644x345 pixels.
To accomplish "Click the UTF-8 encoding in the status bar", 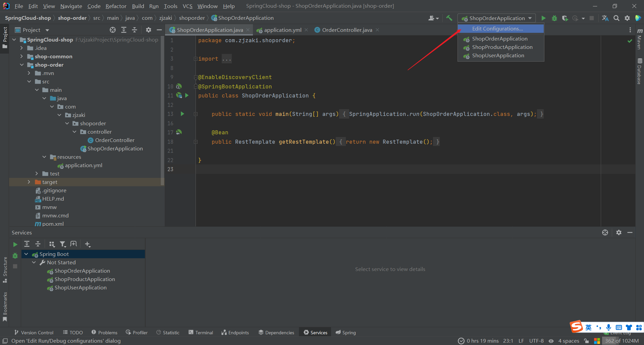I will [536, 341].
